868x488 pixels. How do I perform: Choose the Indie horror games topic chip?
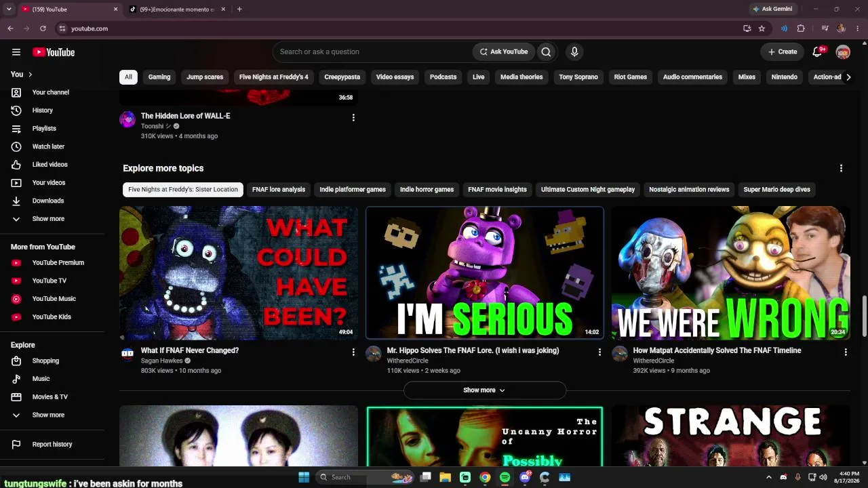(427, 190)
